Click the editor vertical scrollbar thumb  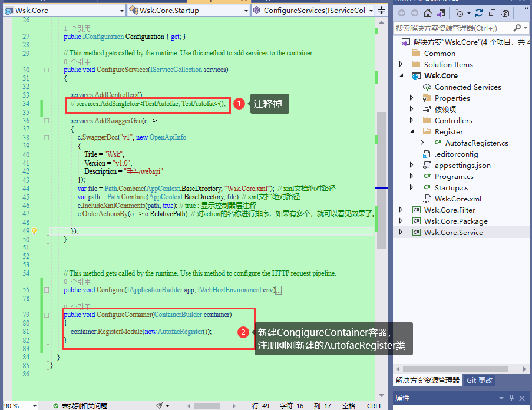point(381,180)
